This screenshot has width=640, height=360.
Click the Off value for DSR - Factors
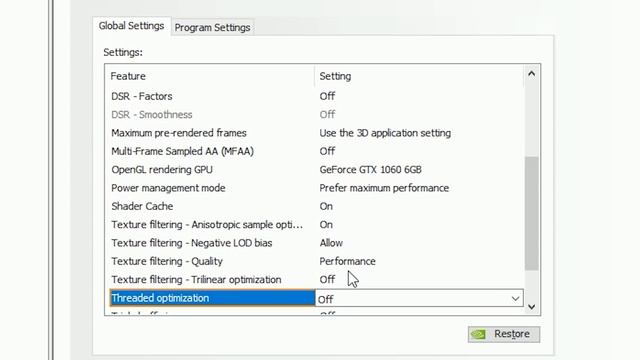(x=327, y=96)
